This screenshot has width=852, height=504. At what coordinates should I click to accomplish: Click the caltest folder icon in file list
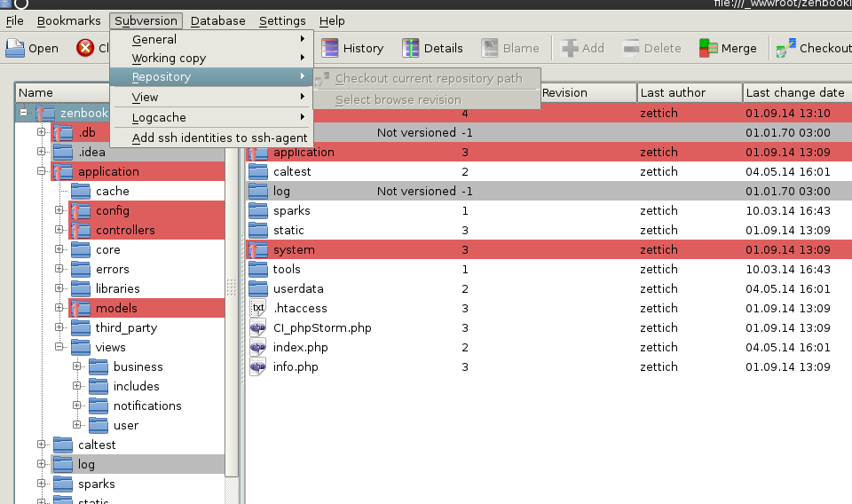pyautogui.click(x=258, y=171)
